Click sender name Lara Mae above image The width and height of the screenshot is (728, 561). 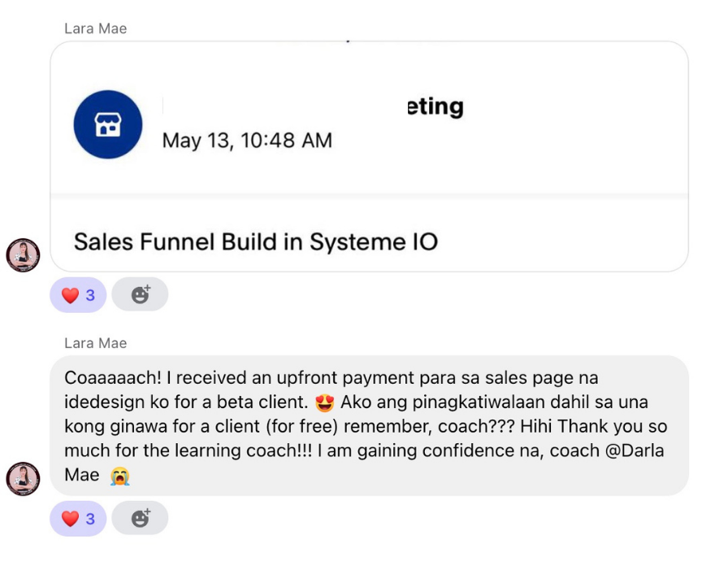tap(96, 28)
